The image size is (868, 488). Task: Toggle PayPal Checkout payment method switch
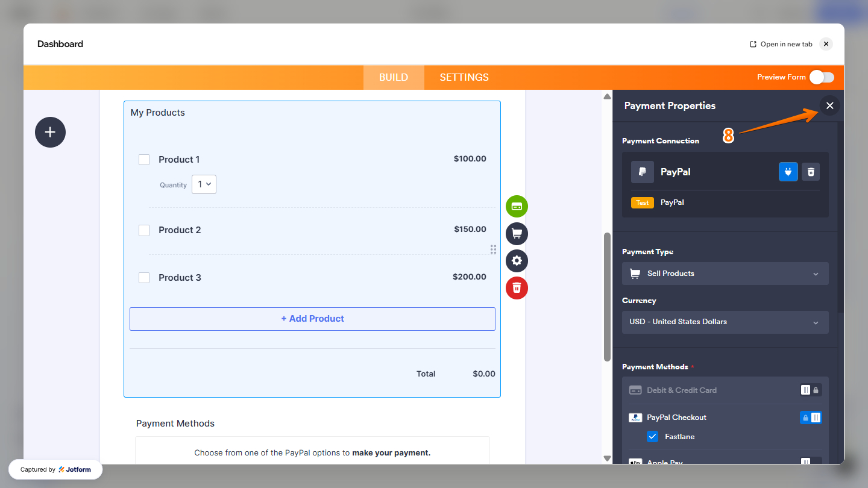[x=811, y=418]
